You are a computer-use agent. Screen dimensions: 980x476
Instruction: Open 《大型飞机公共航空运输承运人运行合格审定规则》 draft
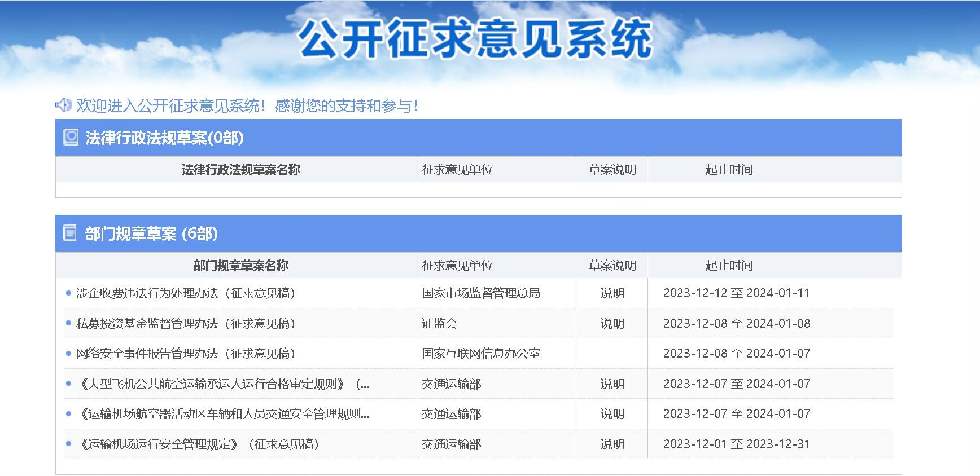tap(223, 384)
